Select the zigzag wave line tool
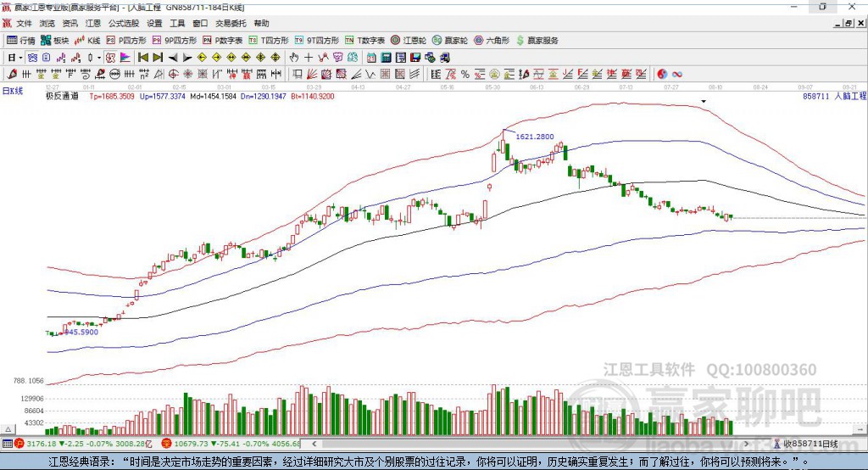Viewport: 868px width, 470px height. point(370,74)
